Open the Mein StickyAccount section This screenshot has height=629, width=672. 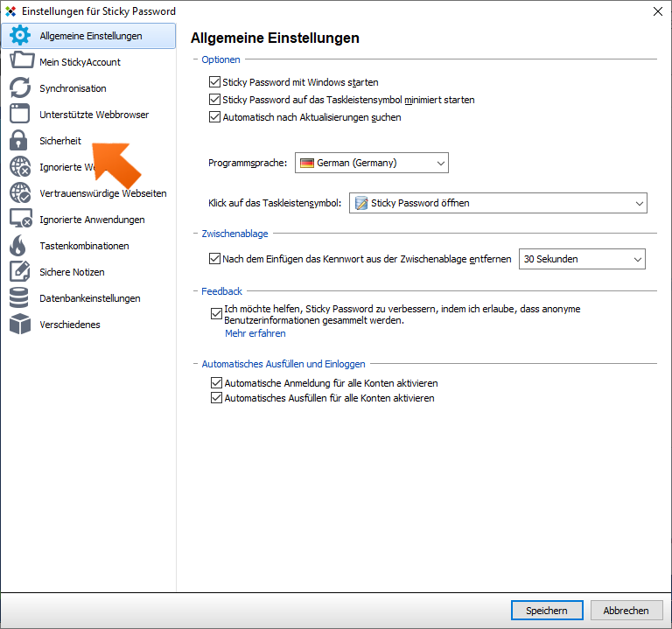88,62
